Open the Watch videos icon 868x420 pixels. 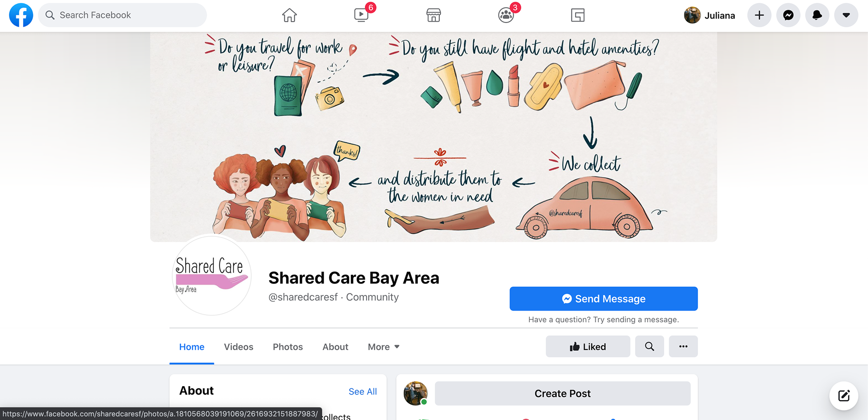coord(361,15)
